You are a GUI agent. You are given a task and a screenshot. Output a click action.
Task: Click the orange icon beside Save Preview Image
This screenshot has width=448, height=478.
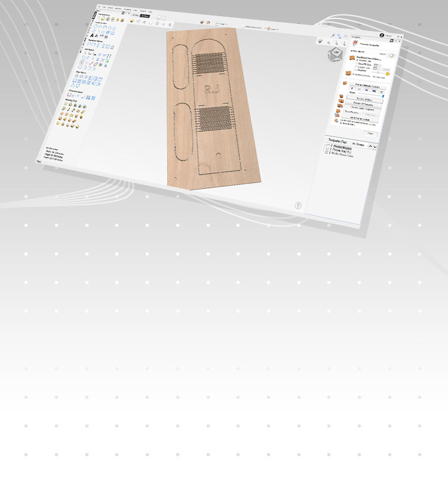(x=337, y=115)
